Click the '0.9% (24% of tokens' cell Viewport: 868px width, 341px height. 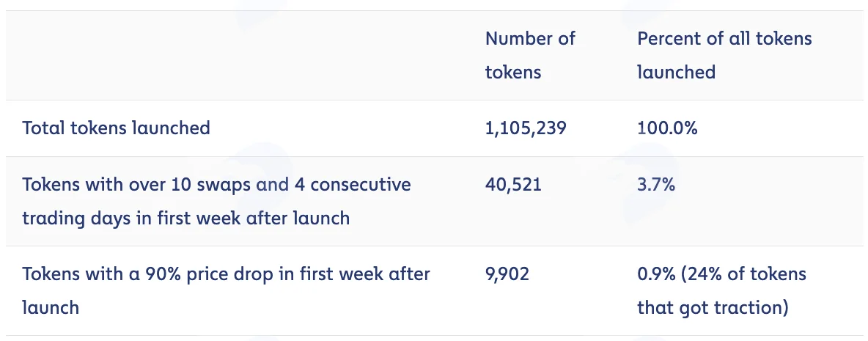tap(722, 274)
